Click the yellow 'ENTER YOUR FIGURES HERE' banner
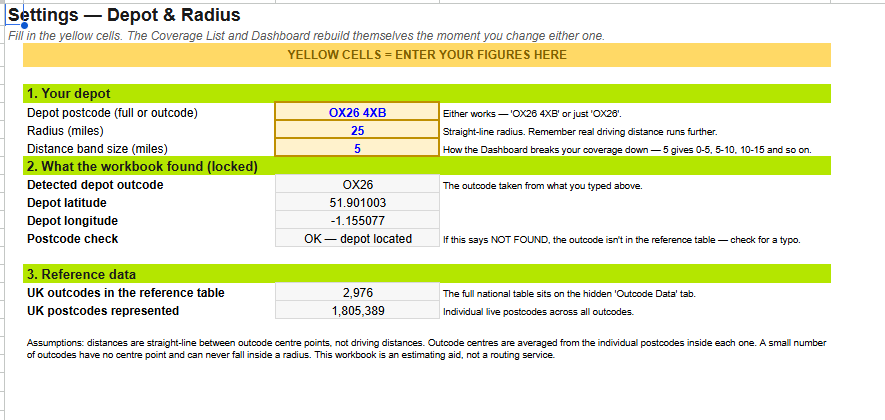The width and height of the screenshot is (885, 420). point(427,55)
